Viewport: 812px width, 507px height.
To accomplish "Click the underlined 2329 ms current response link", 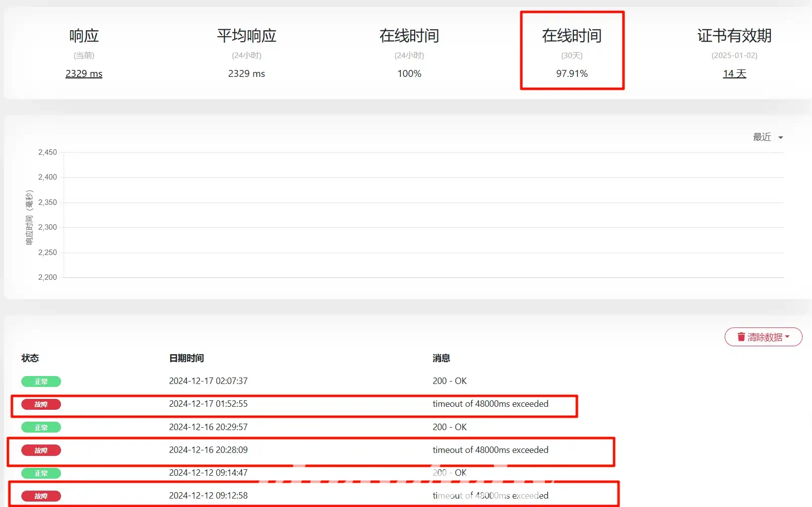I will [84, 73].
